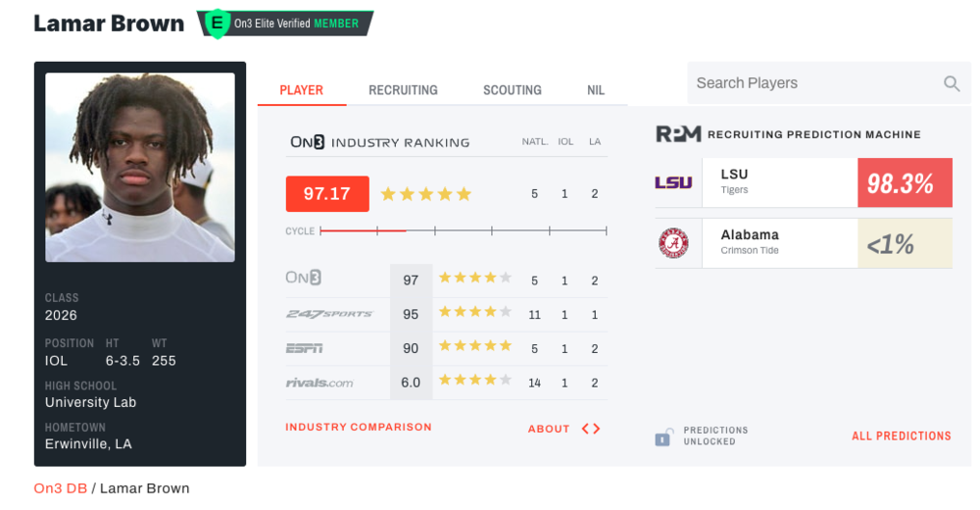
Task: Click the predictions unlocked padlock icon
Action: [x=663, y=436]
